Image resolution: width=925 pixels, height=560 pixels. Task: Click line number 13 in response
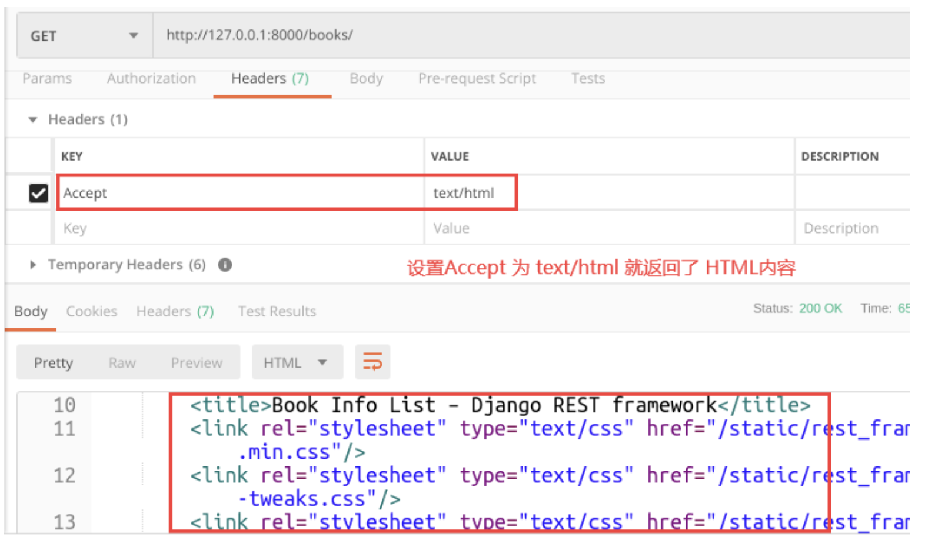65,522
